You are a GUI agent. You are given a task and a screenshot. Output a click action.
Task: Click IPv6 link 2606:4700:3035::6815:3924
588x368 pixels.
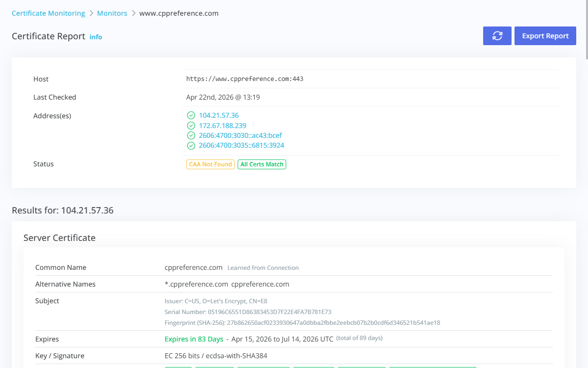241,146
